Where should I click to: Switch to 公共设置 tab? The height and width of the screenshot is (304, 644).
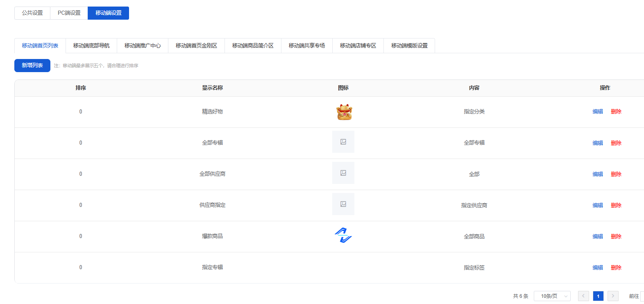[x=32, y=13]
